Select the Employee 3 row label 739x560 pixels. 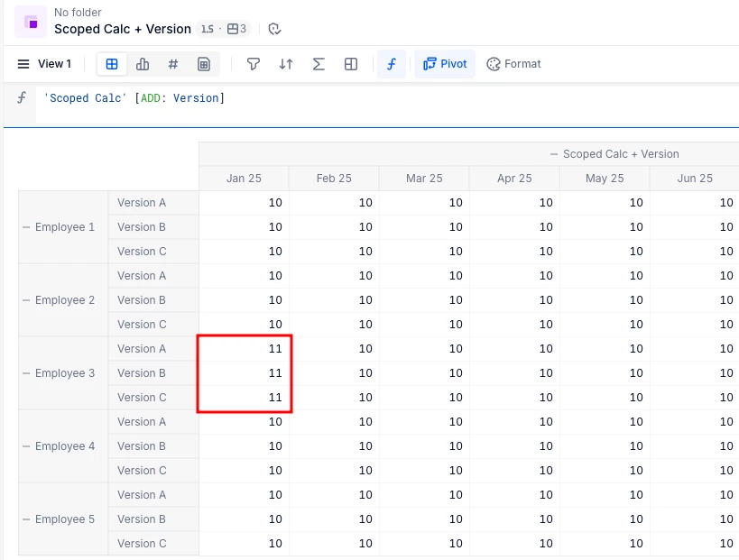tap(65, 373)
